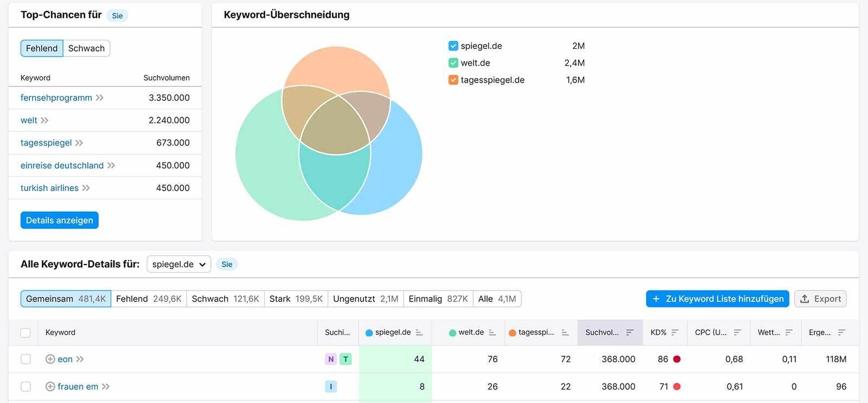The width and height of the screenshot is (868, 403).
Task: Click double-arrow icon next to turkish airlines
Action: 86,188
